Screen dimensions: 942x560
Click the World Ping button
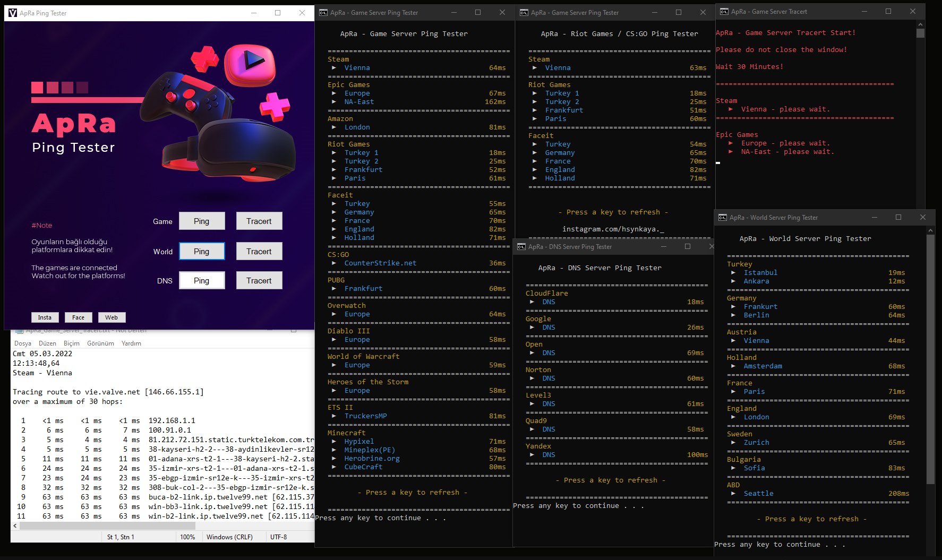[x=202, y=252]
